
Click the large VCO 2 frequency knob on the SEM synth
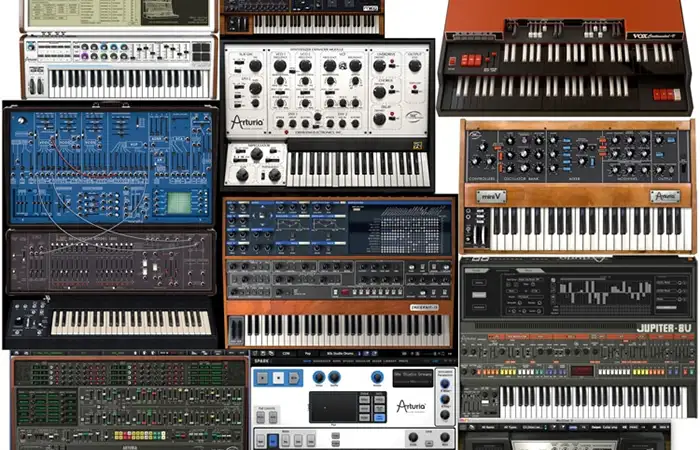click(305, 66)
